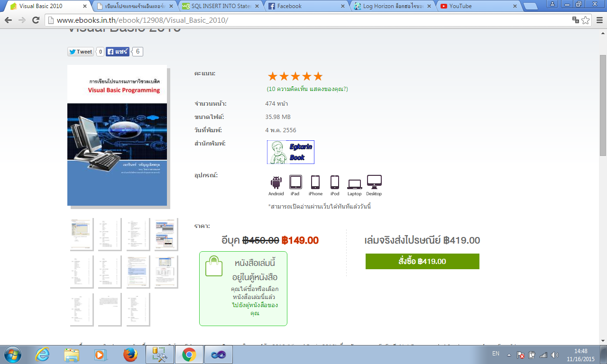The image size is (607, 364).
Task: Open the Windows Start menu
Action: click(12, 355)
